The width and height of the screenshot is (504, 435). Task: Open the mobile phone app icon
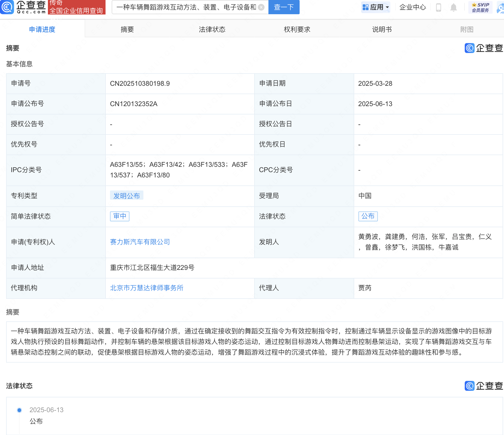[438, 7]
